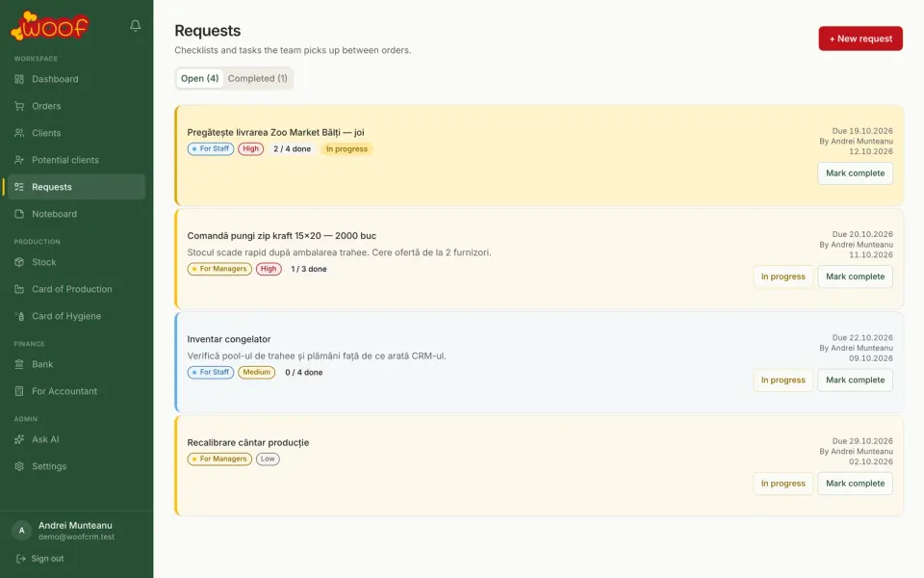The image size is (924, 578).
Task: Click '2 / 4 done' progress text
Action: (293, 149)
